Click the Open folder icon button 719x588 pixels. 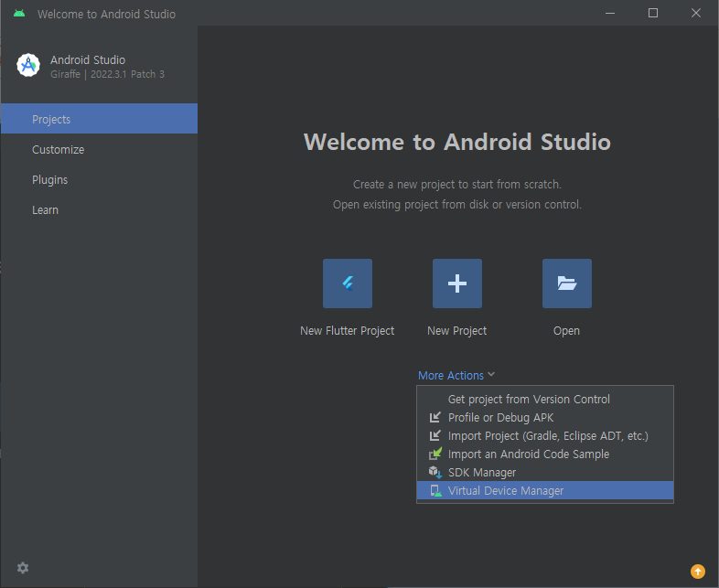tap(567, 283)
